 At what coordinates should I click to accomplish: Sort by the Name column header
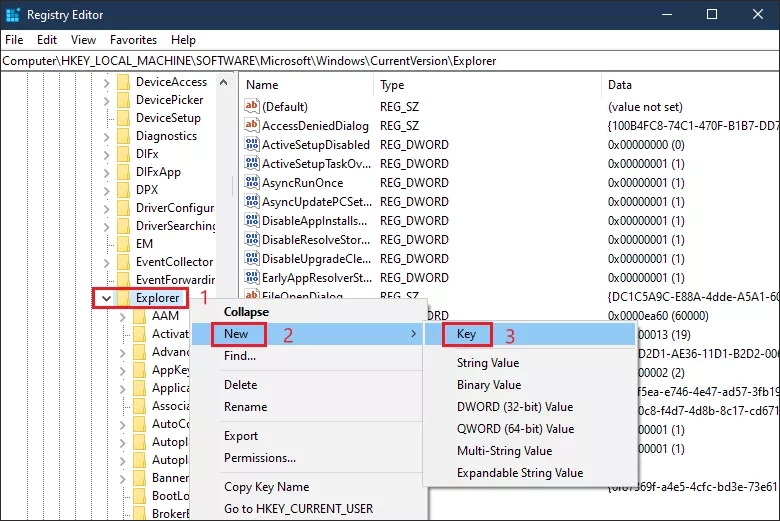coord(307,85)
